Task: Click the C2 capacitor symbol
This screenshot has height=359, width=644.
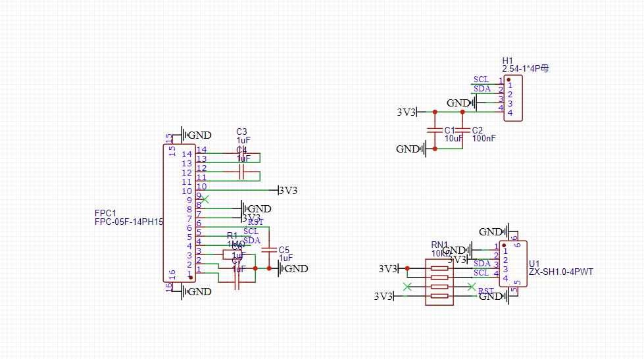Action: 463,130
